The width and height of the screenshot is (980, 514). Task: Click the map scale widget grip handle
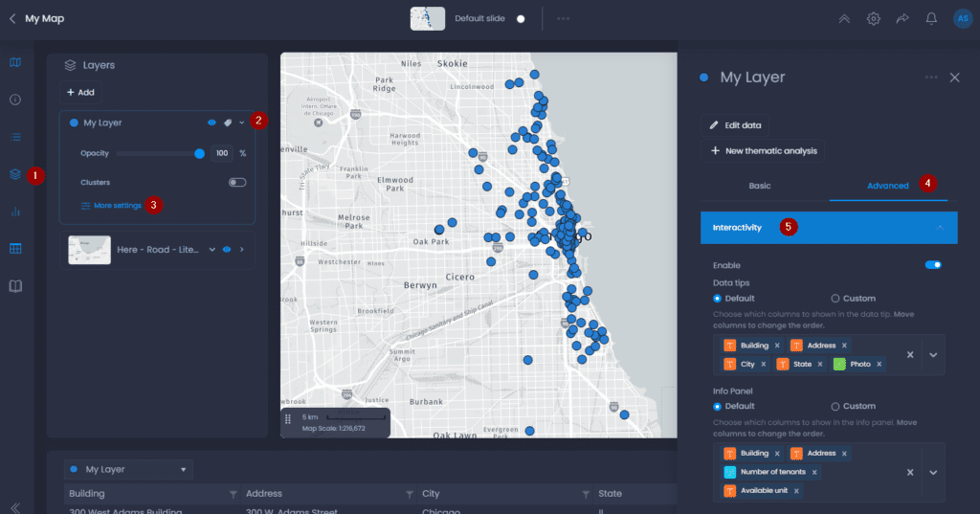click(x=288, y=419)
